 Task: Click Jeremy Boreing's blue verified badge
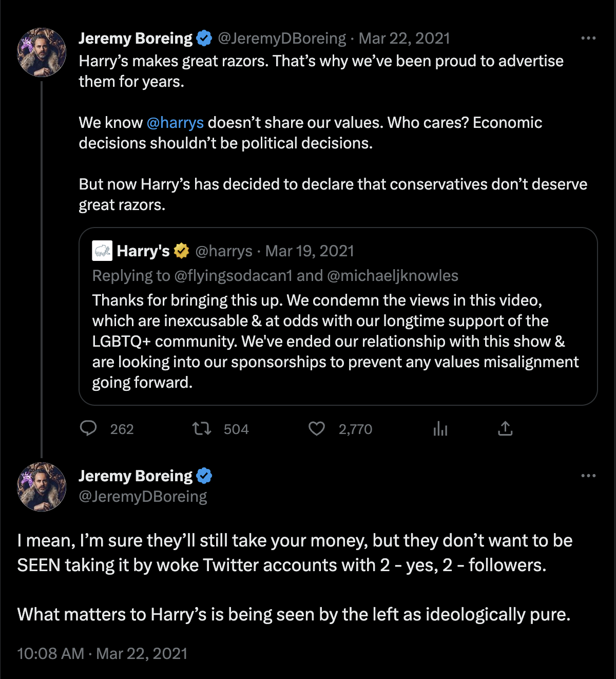click(204, 37)
